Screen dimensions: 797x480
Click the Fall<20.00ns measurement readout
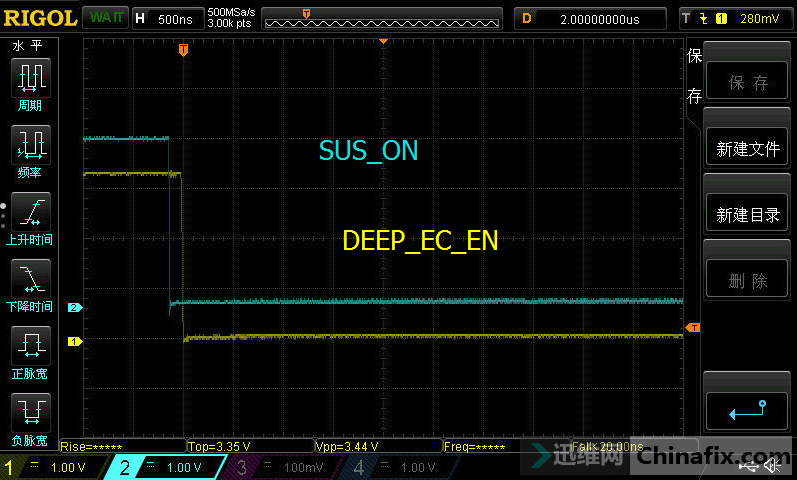tap(607, 447)
